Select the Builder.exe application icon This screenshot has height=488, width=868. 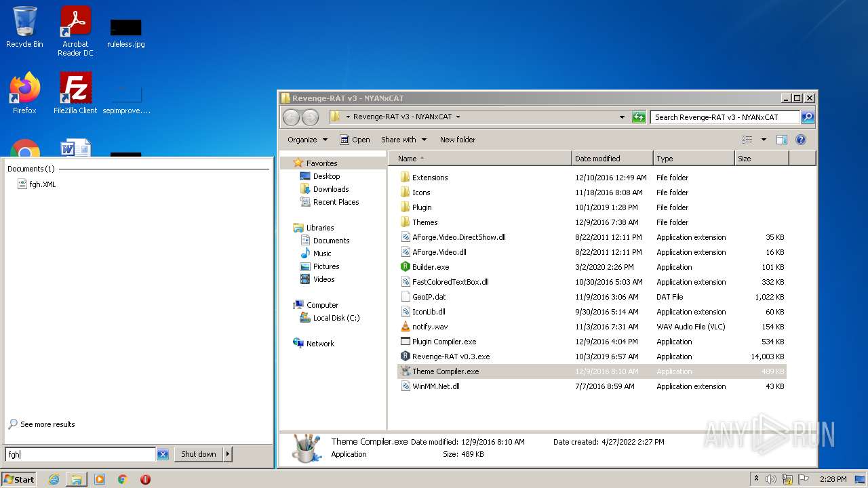(406, 267)
